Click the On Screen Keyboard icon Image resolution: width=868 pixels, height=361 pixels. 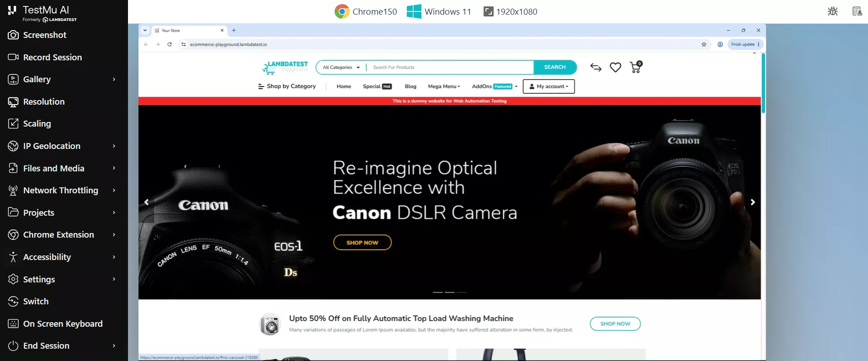(13, 324)
